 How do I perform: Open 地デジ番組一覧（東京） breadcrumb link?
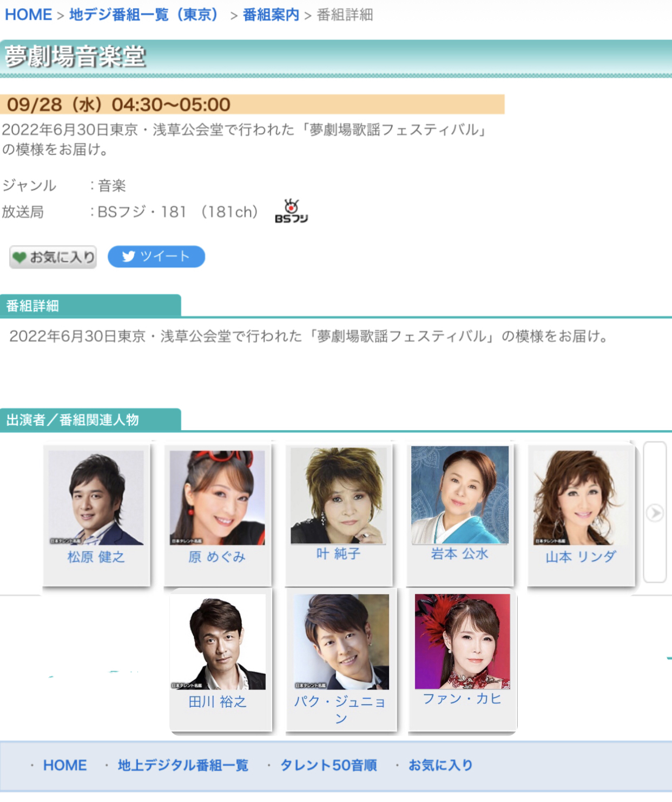point(144,15)
